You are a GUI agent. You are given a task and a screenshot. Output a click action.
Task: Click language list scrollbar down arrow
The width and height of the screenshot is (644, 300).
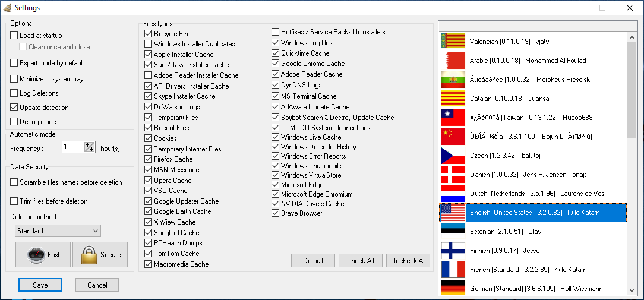(632, 290)
